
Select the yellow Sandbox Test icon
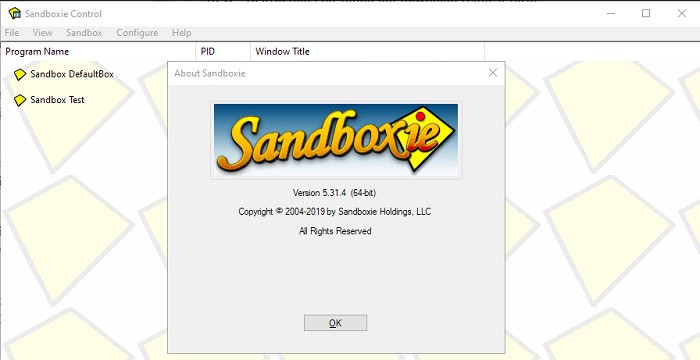pos(20,100)
